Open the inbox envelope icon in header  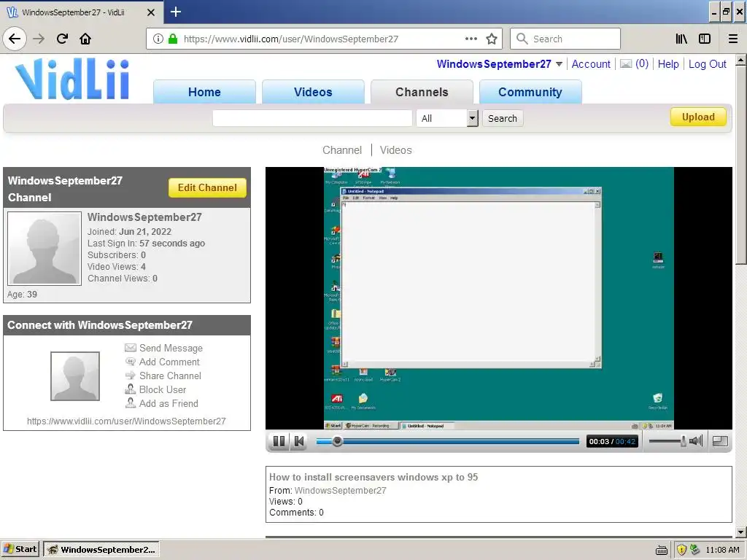[625, 64]
